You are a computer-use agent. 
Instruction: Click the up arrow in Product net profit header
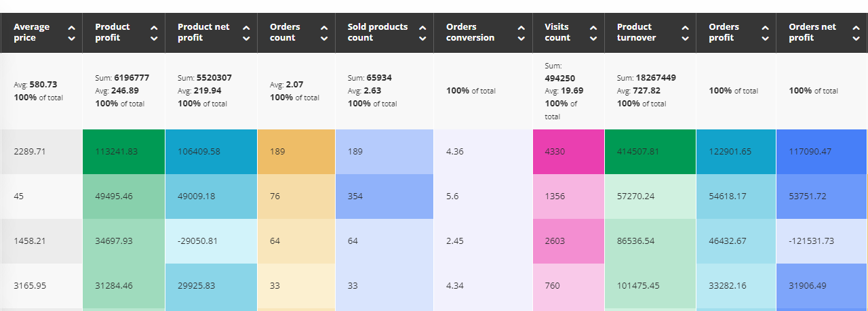coord(246,28)
